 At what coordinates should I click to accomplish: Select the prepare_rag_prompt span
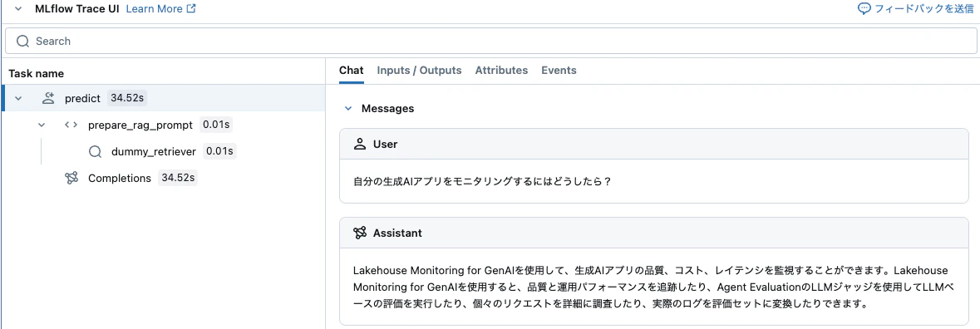140,125
